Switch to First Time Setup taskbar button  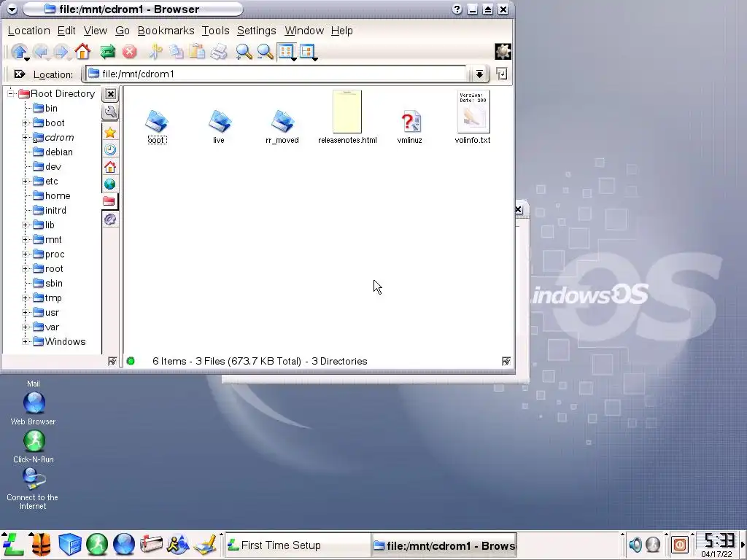pyautogui.click(x=298, y=545)
